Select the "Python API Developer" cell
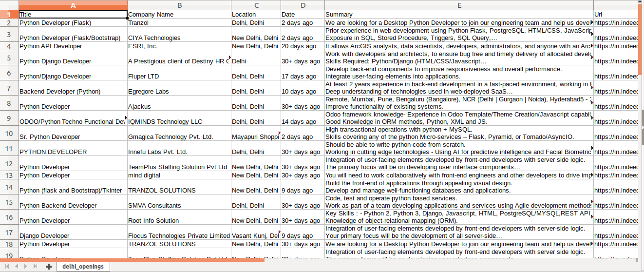The image size is (644, 272). pos(73,46)
